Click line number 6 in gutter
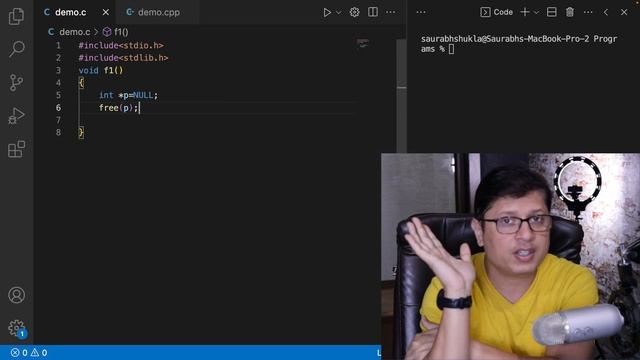640x360 pixels. click(58, 108)
